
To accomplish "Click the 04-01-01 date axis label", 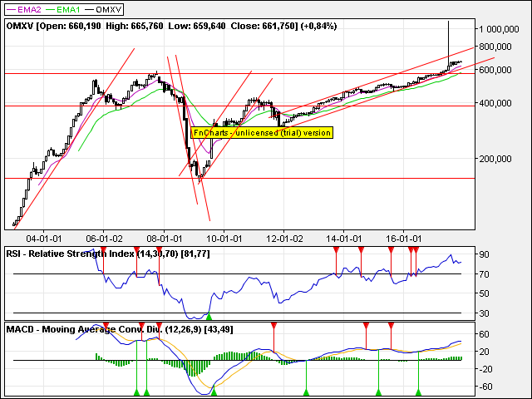I will tap(44, 239).
